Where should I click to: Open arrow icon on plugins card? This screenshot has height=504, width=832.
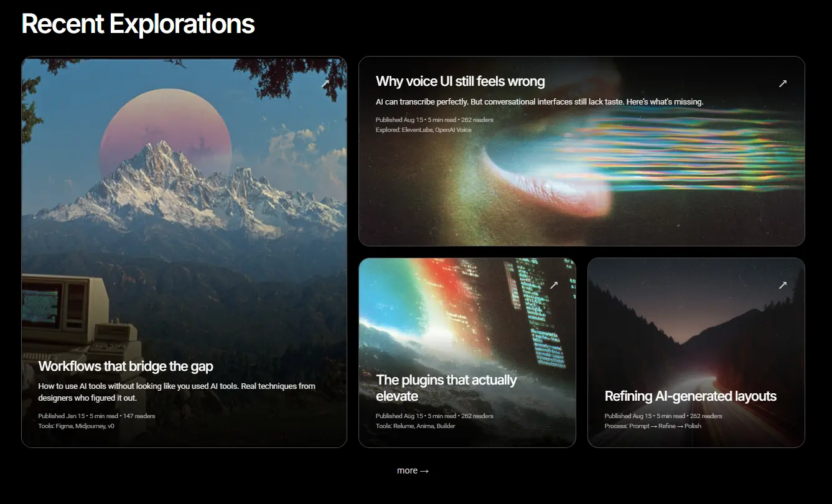click(554, 285)
